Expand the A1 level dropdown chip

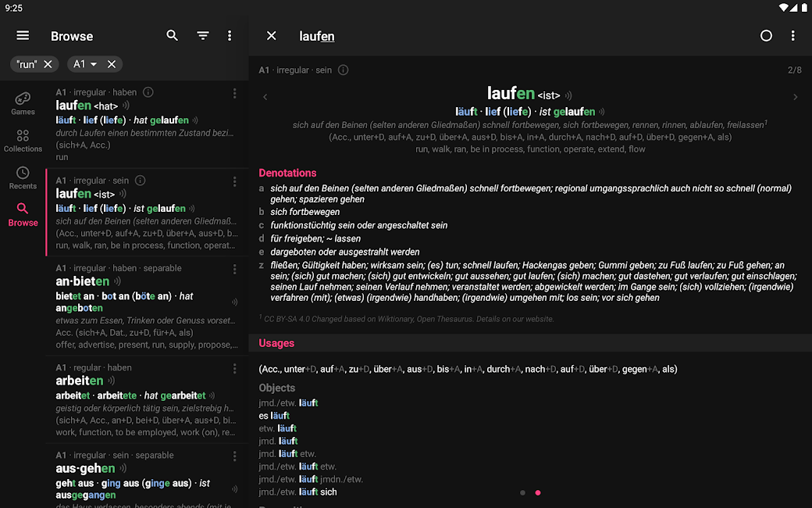[x=94, y=64]
